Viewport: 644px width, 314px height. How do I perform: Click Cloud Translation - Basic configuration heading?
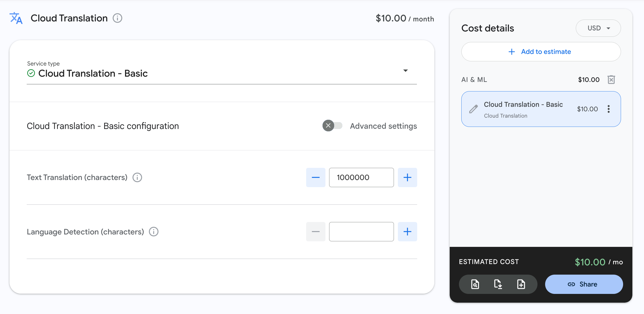click(103, 126)
